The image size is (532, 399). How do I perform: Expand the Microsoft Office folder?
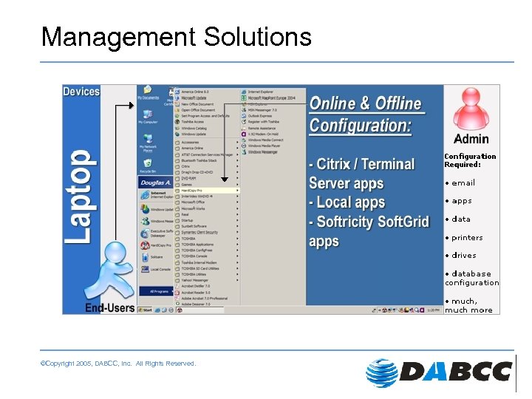207,202
